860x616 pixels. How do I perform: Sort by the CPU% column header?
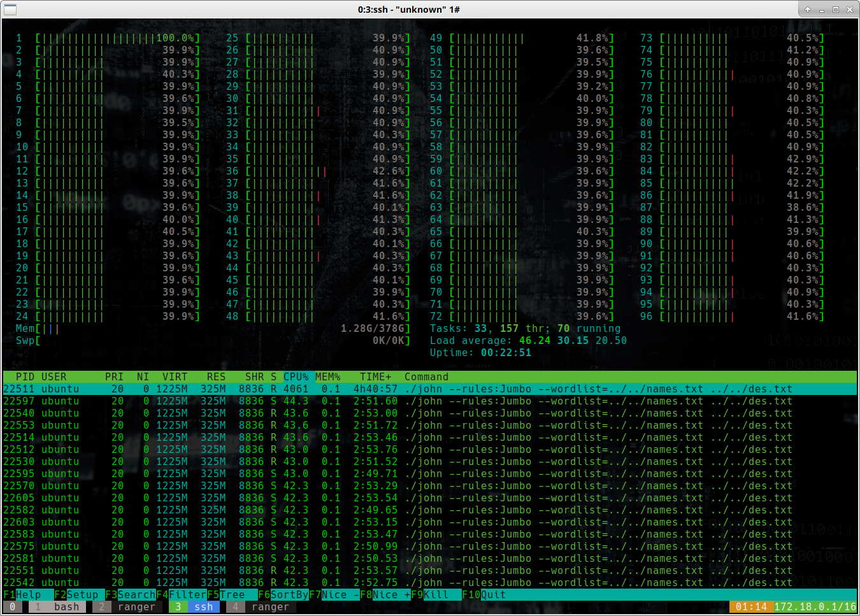296,377
